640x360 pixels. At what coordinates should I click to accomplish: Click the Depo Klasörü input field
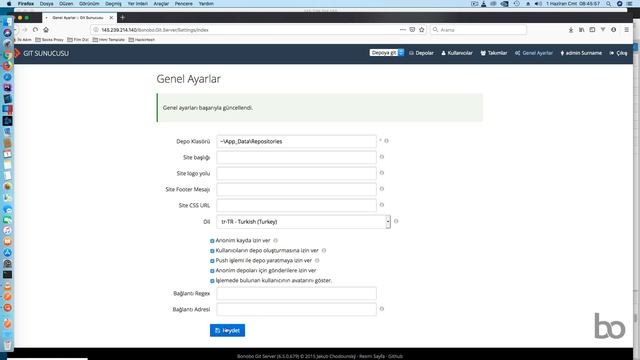pos(296,141)
